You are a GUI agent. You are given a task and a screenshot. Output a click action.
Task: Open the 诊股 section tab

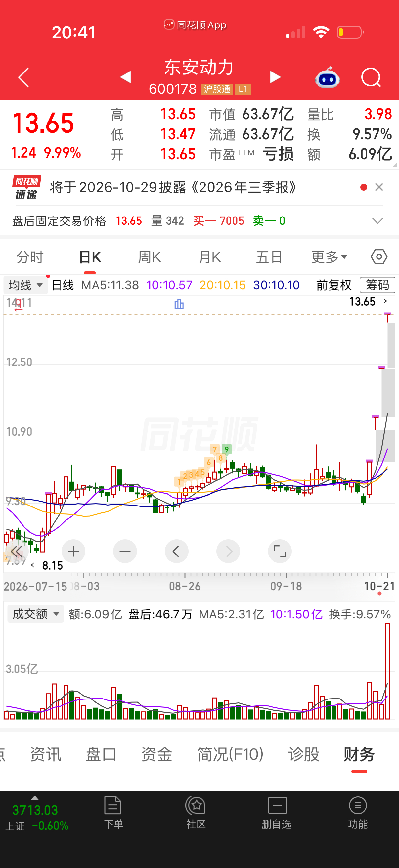[x=304, y=754]
